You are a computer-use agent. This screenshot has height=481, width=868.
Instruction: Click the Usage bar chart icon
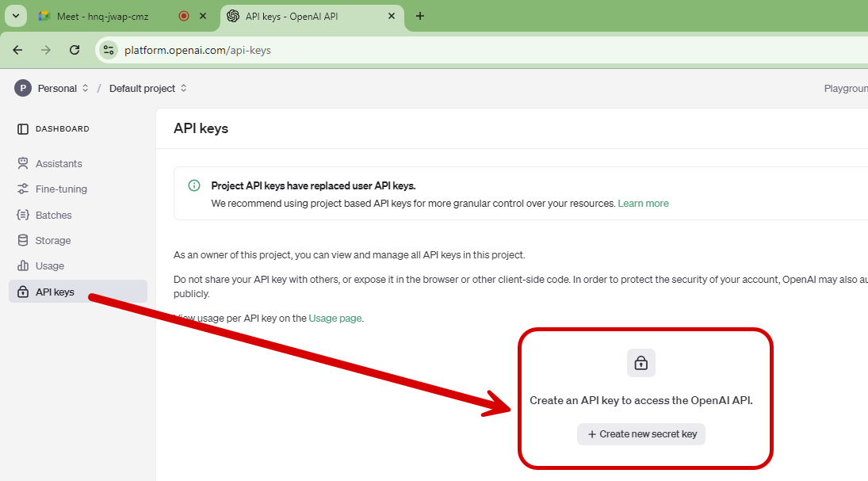tap(23, 265)
